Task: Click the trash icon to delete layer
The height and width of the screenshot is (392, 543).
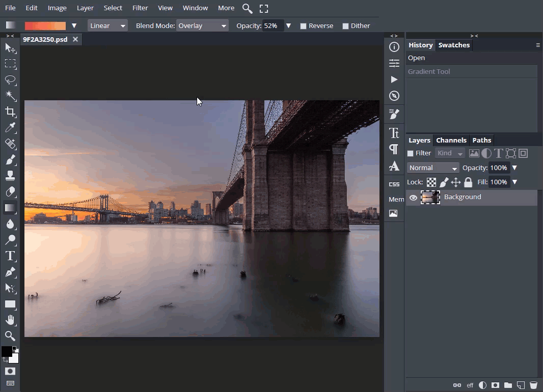Action: click(533, 385)
